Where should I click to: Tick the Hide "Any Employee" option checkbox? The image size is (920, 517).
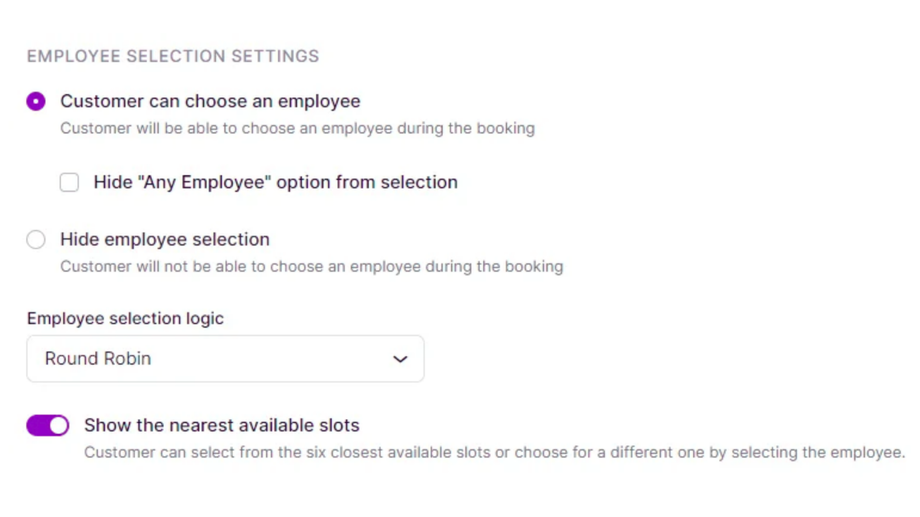pyautogui.click(x=69, y=182)
